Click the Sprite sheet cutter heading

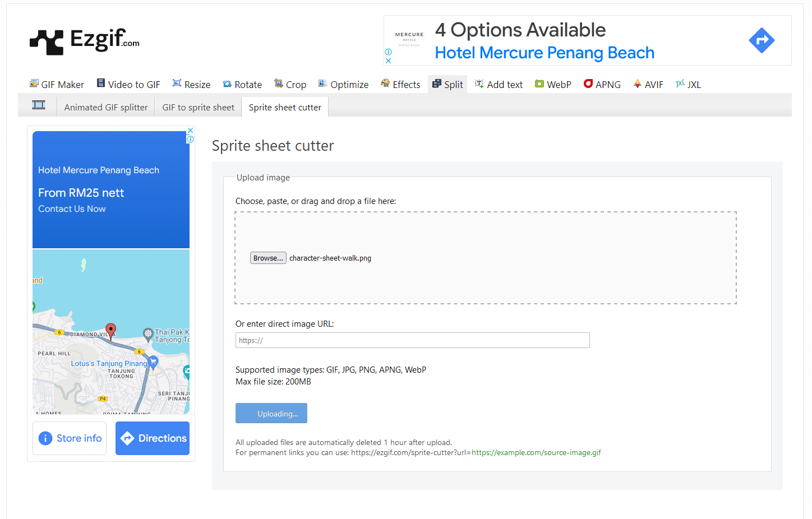coord(273,146)
